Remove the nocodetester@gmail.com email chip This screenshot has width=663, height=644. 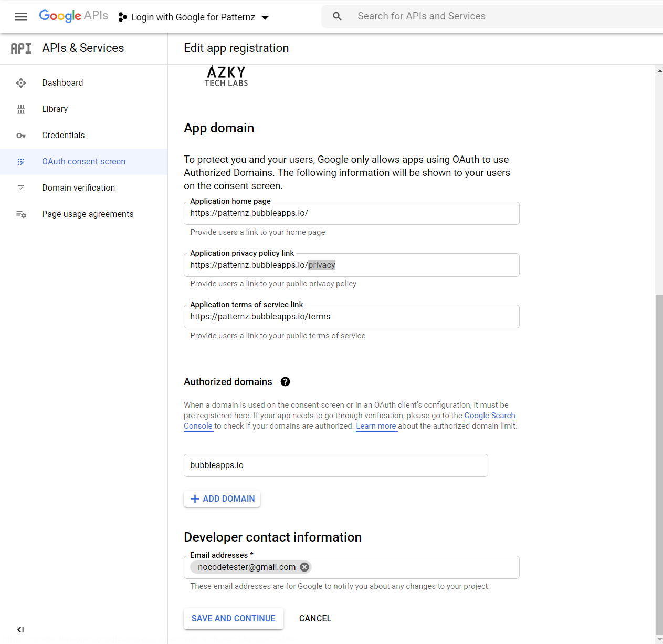click(x=304, y=567)
